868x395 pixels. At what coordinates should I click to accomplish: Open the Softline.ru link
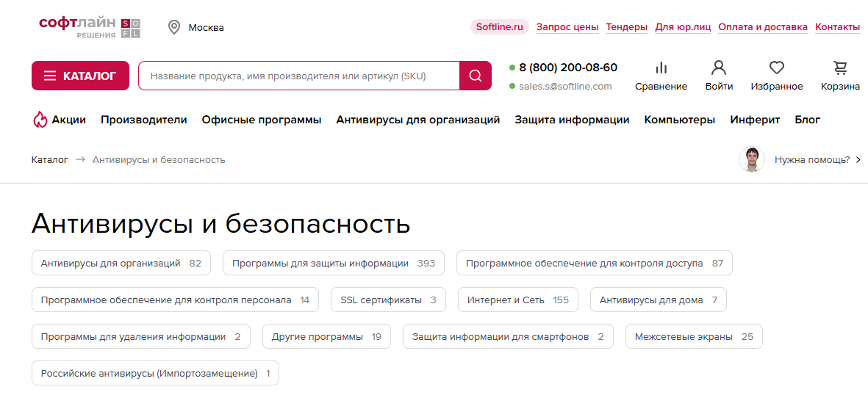(500, 27)
